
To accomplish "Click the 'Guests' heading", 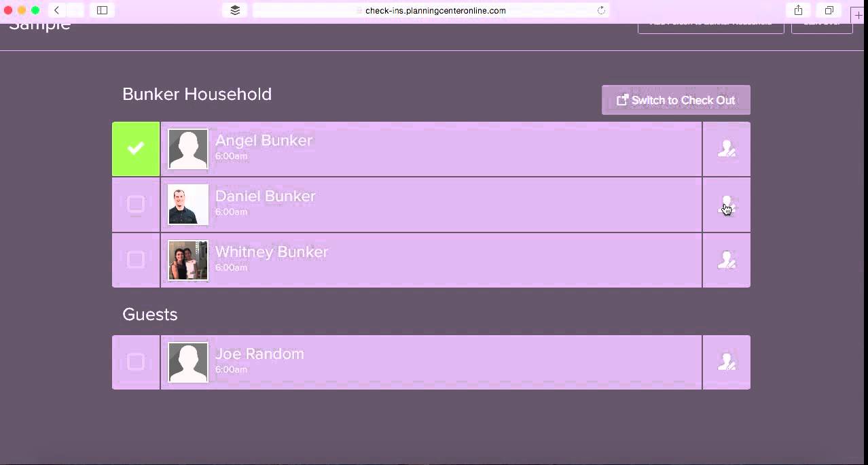I will 150,314.
